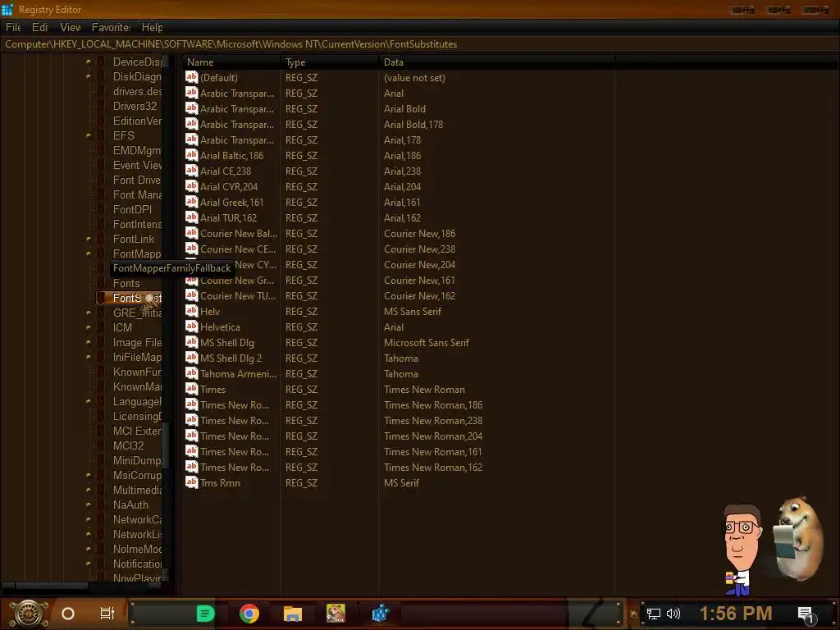Expand the DiskDiagn... tree node arrow
The height and width of the screenshot is (630, 840).
(x=89, y=76)
